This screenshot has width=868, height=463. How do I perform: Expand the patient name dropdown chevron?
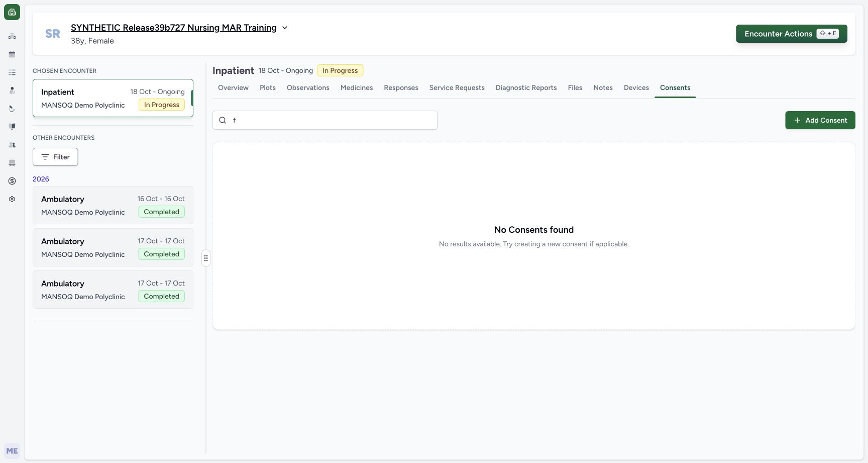[285, 28]
